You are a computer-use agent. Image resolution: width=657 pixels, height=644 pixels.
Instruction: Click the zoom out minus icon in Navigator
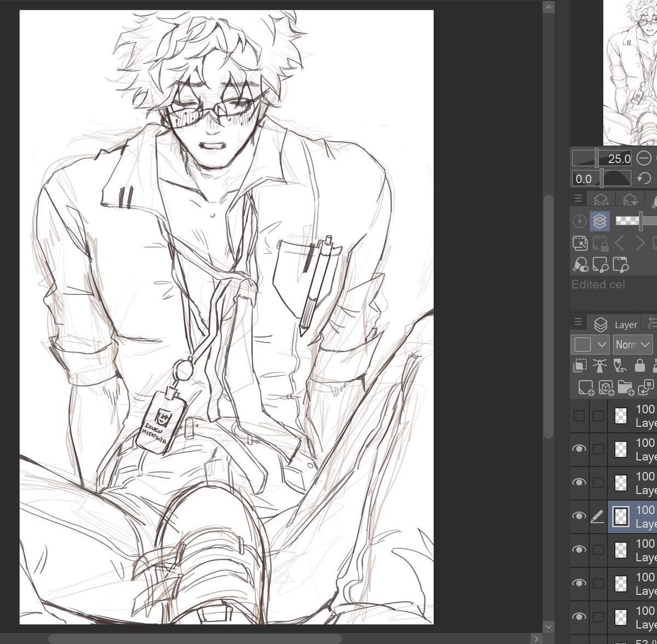pyautogui.click(x=644, y=158)
